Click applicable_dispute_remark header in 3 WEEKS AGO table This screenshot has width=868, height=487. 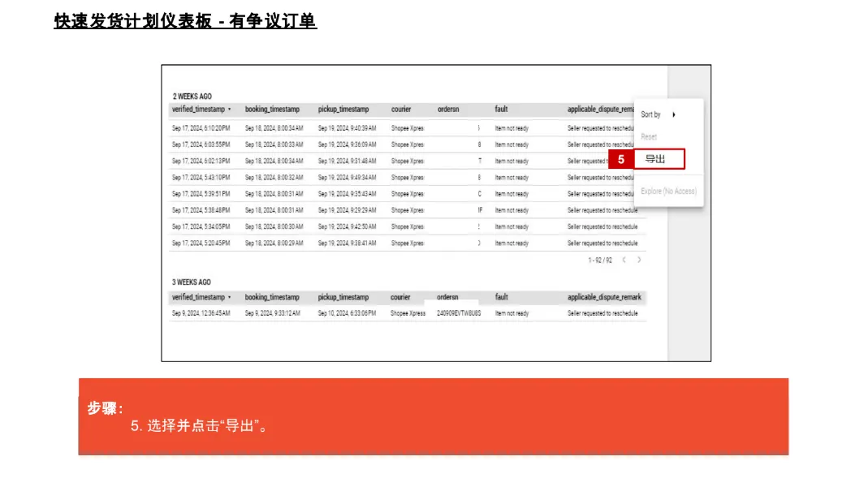604,297
